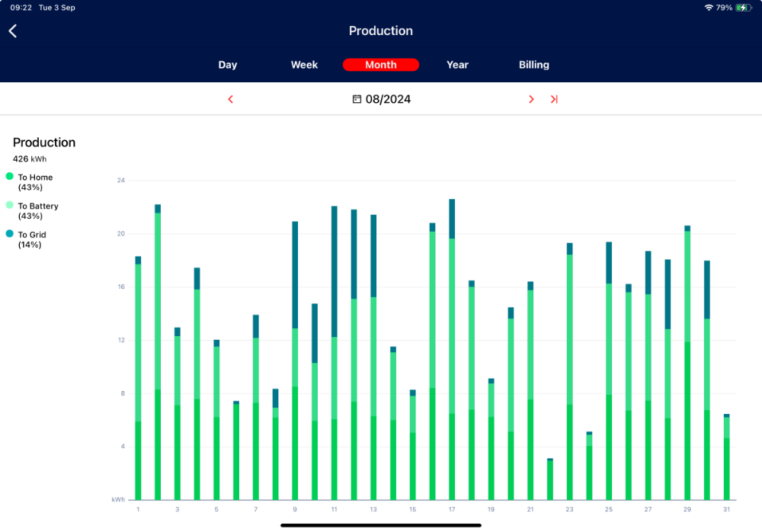Open calendar icon beside 08/2024
Screen dimensions: 762x532
click(357, 99)
